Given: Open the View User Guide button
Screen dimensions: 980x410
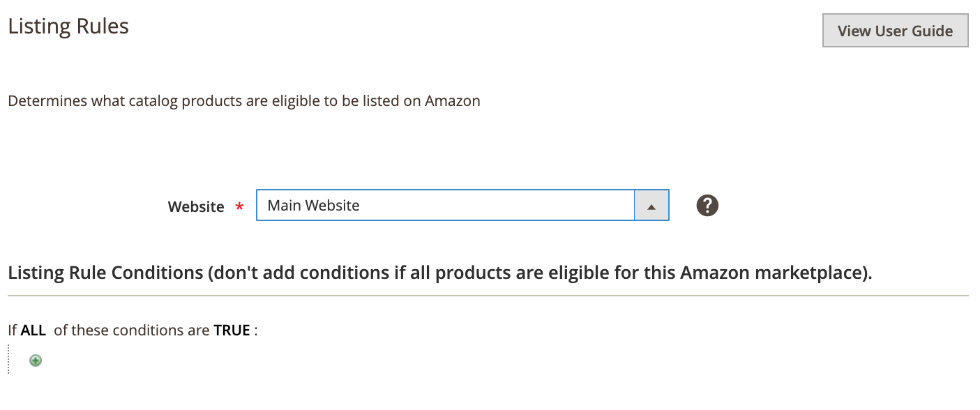Looking at the screenshot, I should tap(896, 31).
